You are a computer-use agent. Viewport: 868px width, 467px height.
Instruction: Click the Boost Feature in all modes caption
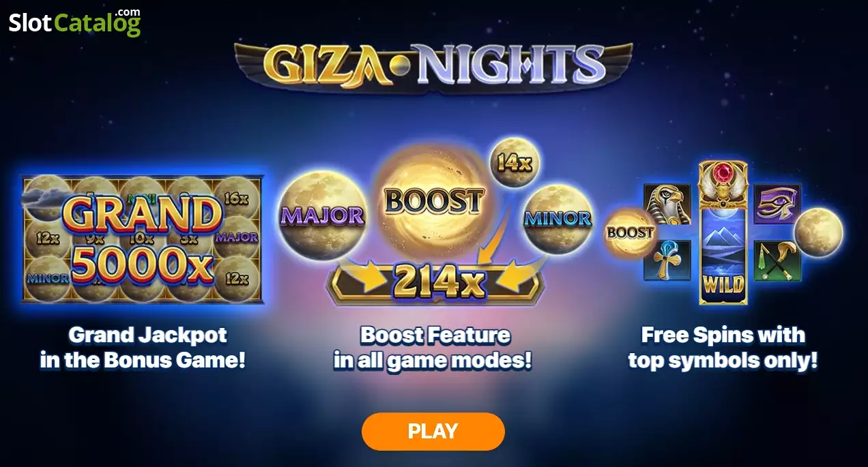coord(433,348)
